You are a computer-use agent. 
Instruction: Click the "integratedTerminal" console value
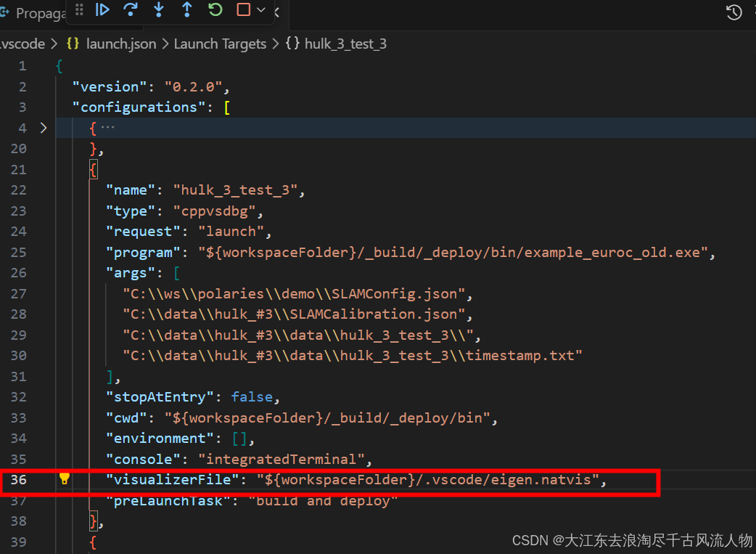(x=281, y=459)
